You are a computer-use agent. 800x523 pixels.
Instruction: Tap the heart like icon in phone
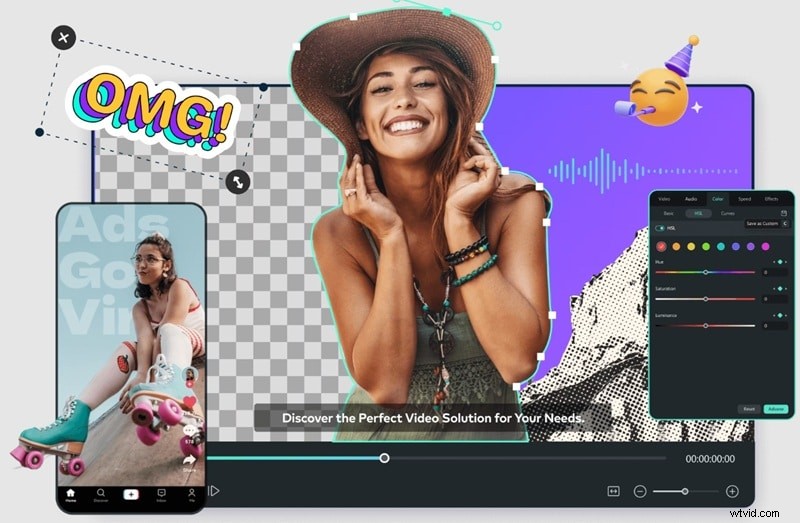(190, 402)
